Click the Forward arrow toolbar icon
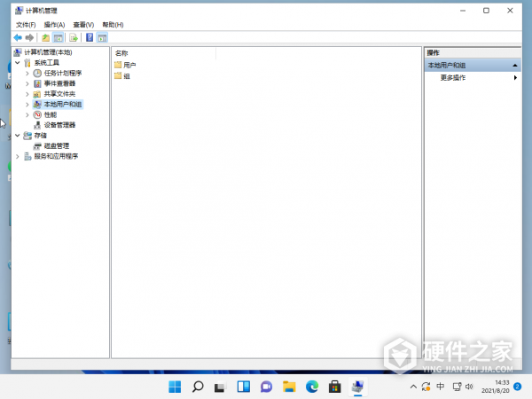Screen dimensions: 532x399 click(29, 37)
